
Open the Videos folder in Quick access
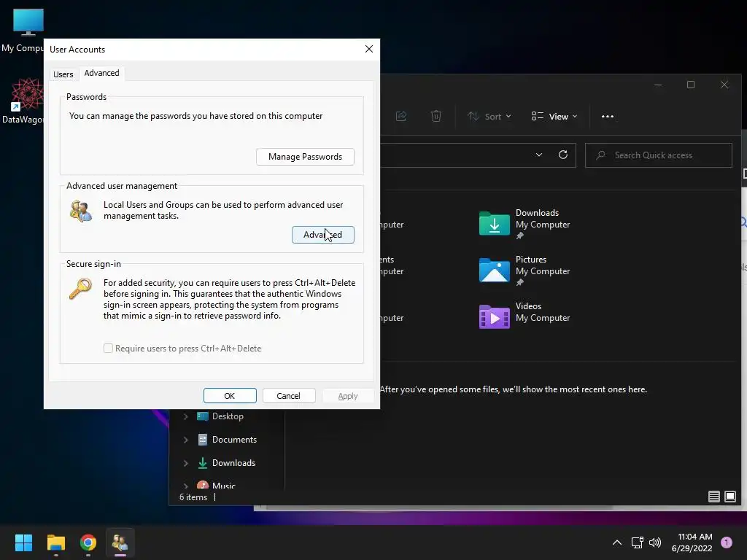coord(524,317)
